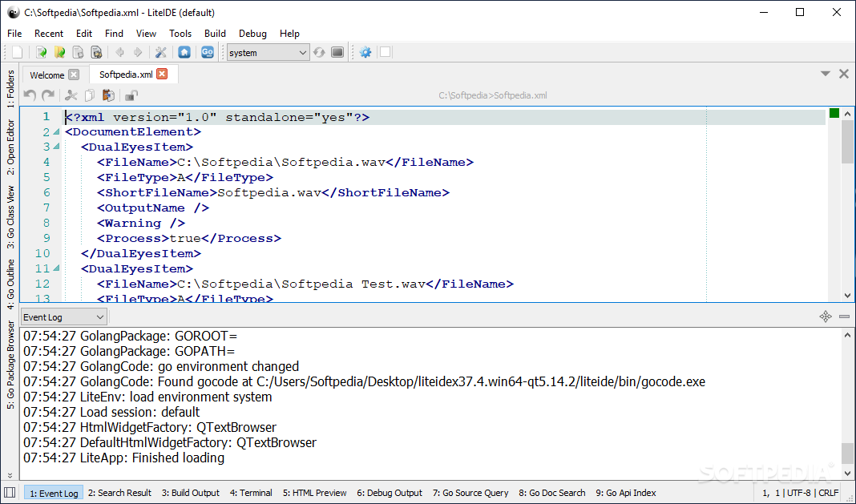856x504 pixels.
Task: Close the Softpedia.xml tab with red X
Action: coord(162,74)
